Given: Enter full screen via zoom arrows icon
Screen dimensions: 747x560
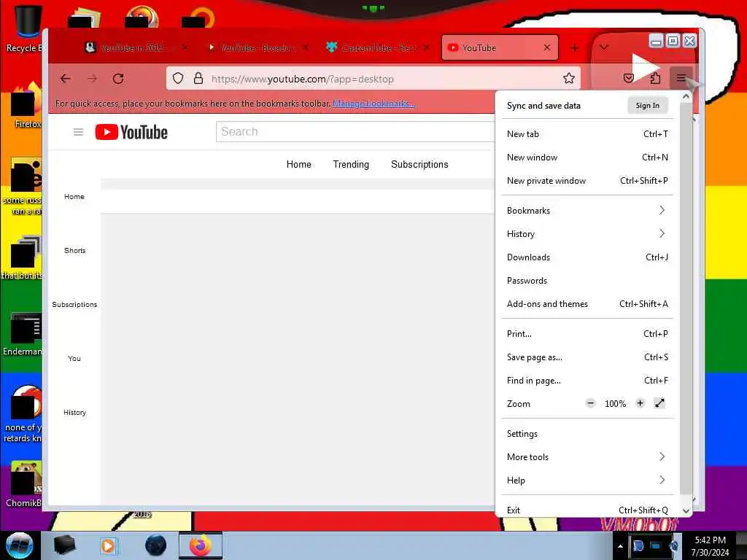Looking at the screenshot, I should coord(659,403).
